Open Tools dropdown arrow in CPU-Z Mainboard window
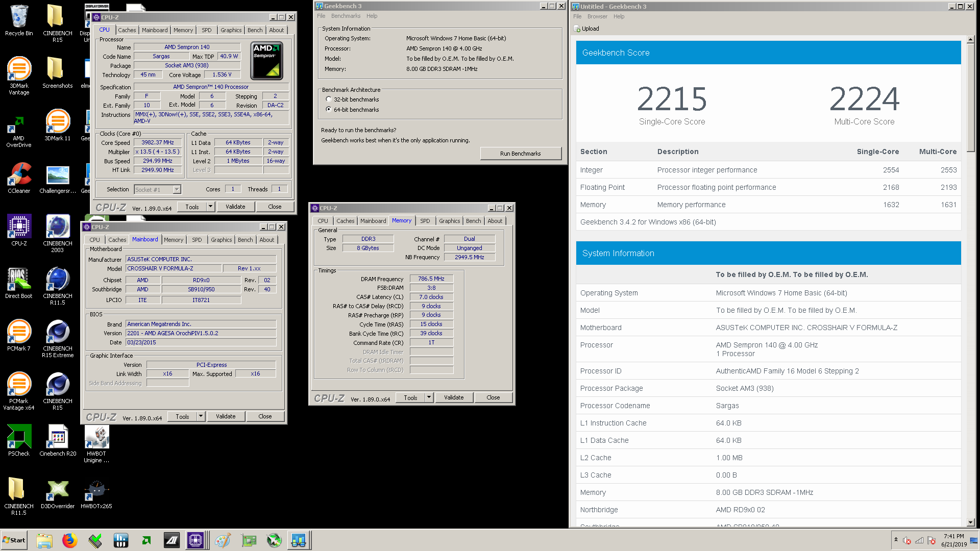 [201, 416]
